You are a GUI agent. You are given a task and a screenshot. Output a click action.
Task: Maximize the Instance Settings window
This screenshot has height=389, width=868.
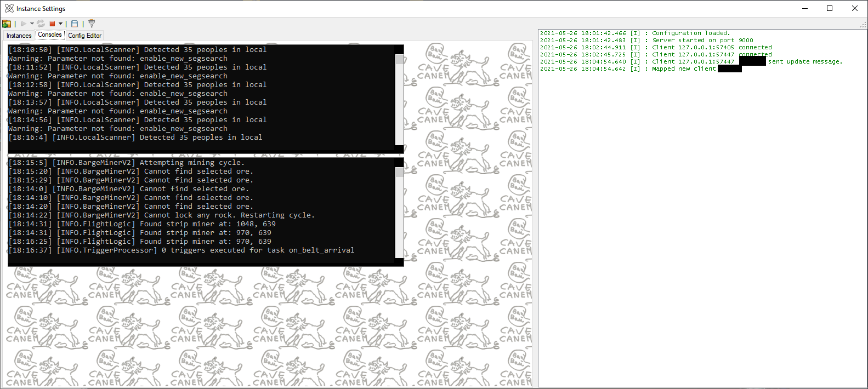click(x=830, y=8)
